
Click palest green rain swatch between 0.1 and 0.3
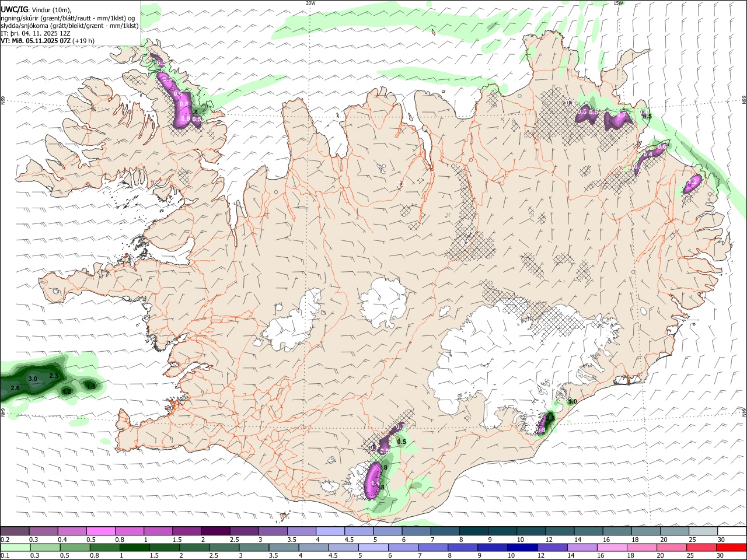tap(15, 547)
